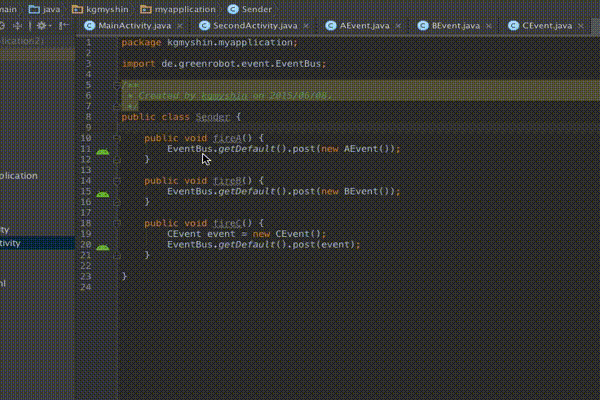Open the project panel settings gear icon
The height and width of the screenshot is (400, 600).
tap(43, 24)
